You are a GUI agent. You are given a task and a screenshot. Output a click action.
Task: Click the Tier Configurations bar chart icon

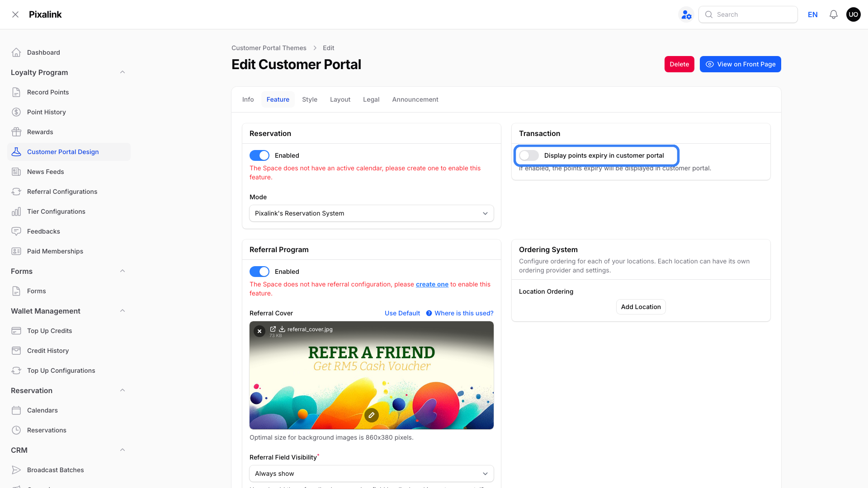tap(16, 211)
